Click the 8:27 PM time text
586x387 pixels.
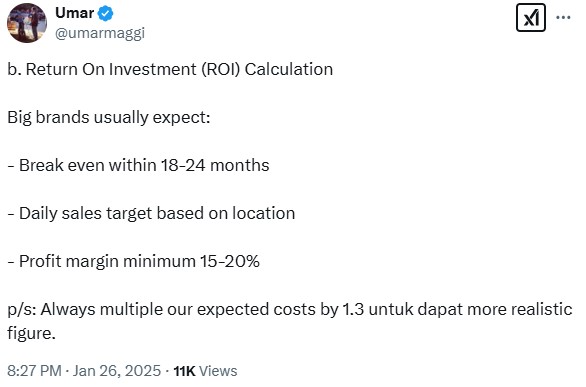(34, 371)
